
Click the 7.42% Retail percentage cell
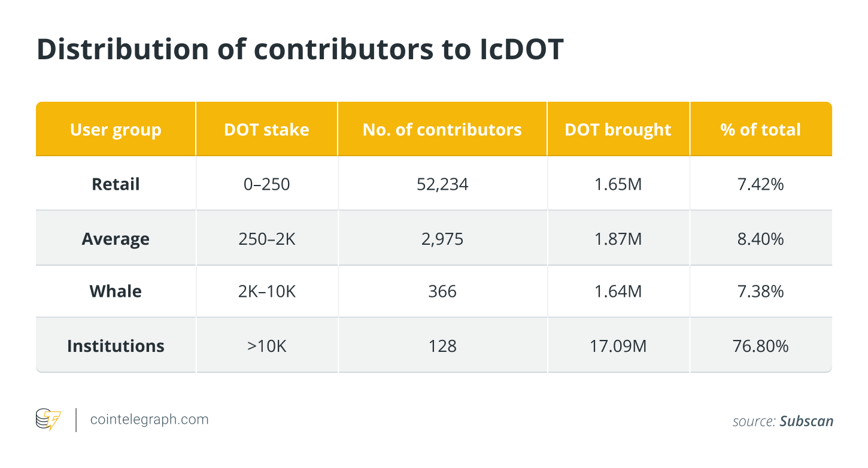761,184
